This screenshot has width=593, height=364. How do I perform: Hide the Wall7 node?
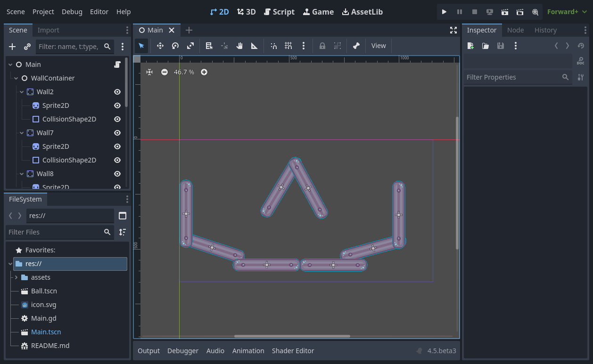pyautogui.click(x=116, y=132)
